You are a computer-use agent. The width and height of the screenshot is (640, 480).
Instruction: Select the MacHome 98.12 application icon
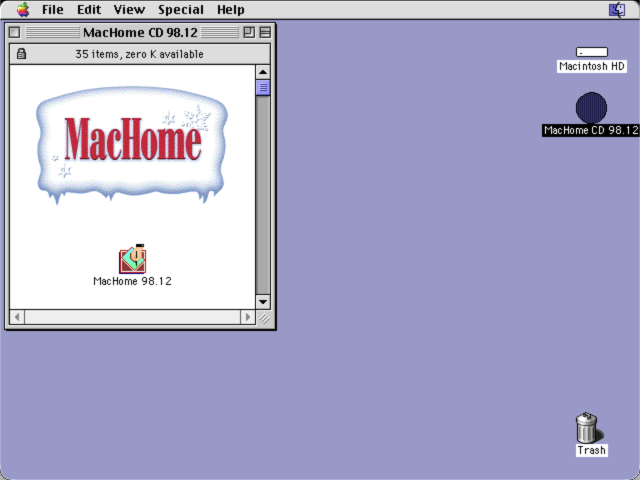pyautogui.click(x=133, y=259)
